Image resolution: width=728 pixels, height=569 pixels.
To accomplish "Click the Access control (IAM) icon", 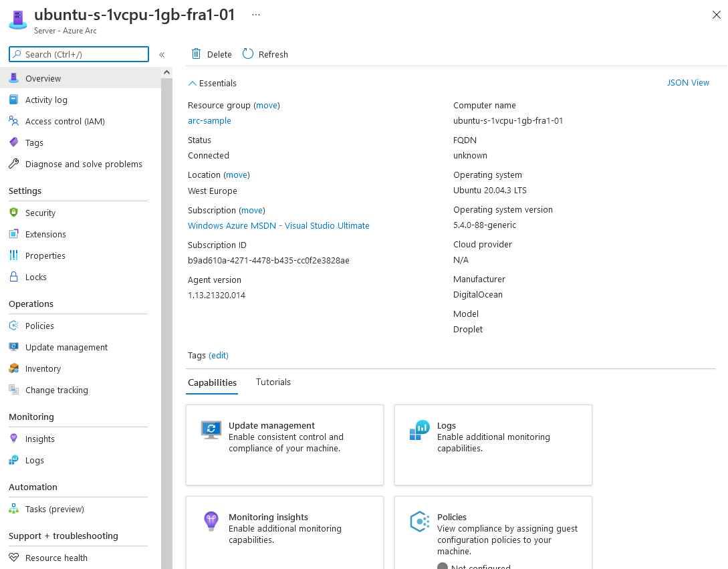I will point(14,121).
